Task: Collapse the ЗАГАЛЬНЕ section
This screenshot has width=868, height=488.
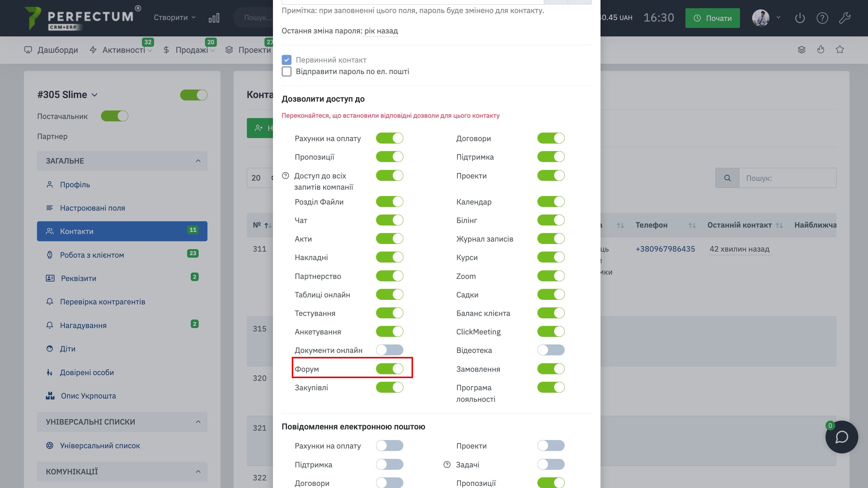Action: (x=122, y=161)
